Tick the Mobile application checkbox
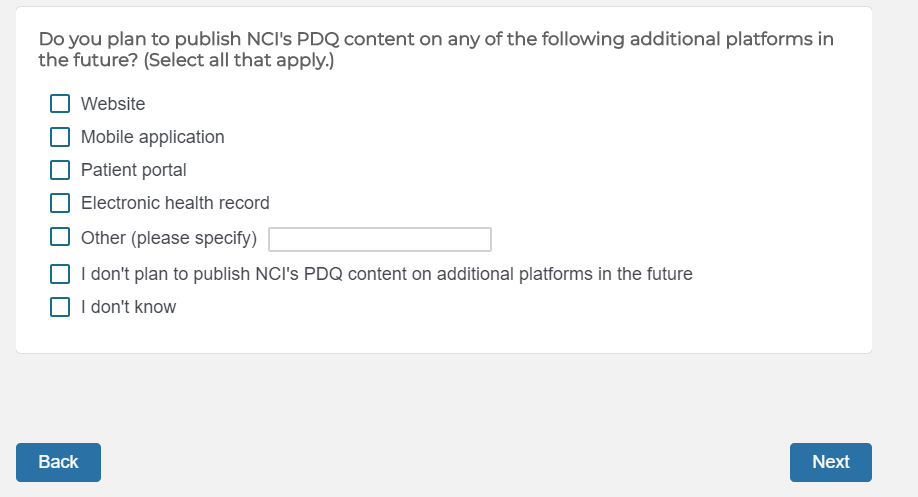 (61, 137)
